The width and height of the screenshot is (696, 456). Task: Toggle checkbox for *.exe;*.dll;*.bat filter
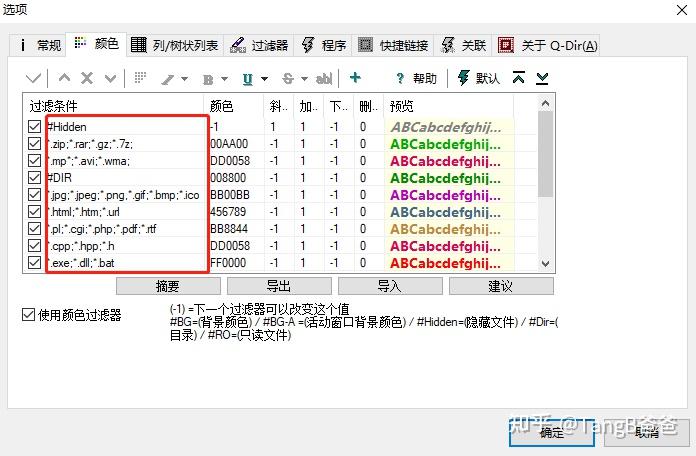pos(34,262)
